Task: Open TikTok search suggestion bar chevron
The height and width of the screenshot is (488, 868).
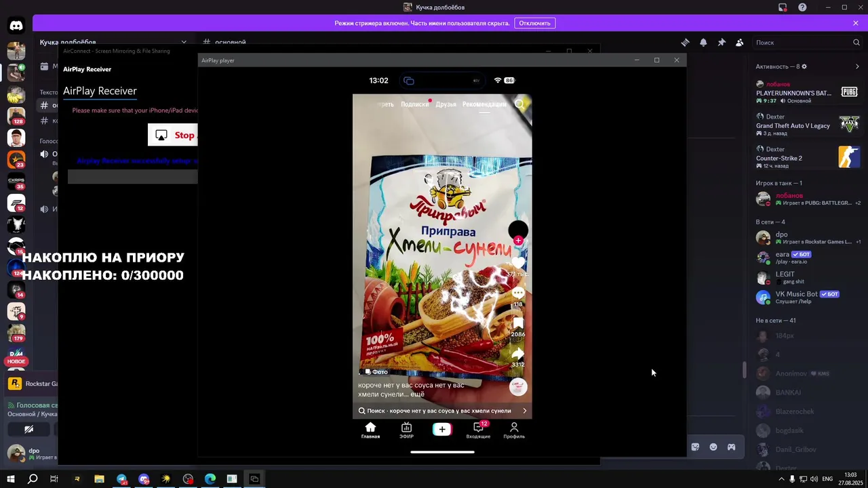Action: point(524,411)
